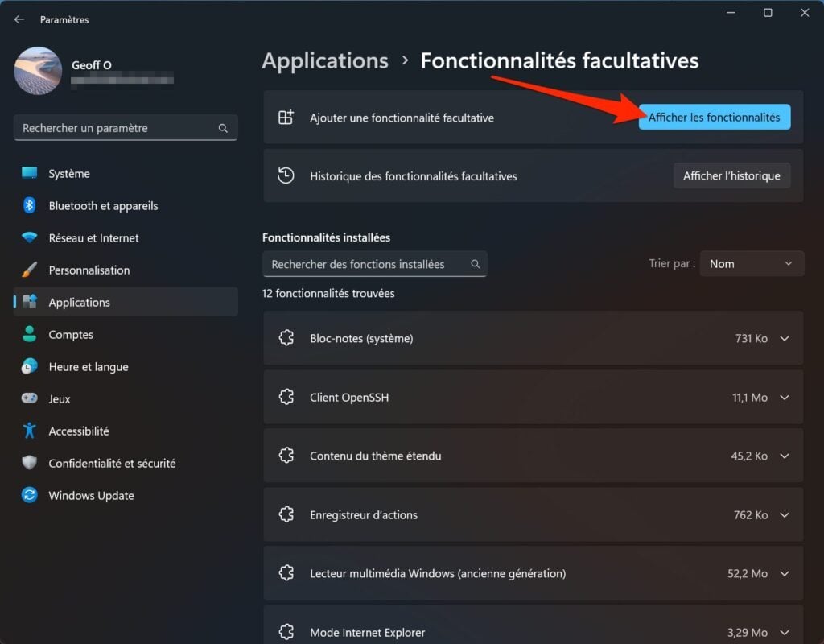The image size is (824, 644).
Task: Click Lecteur multimédia Windows gear icon
Action: tap(286, 573)
